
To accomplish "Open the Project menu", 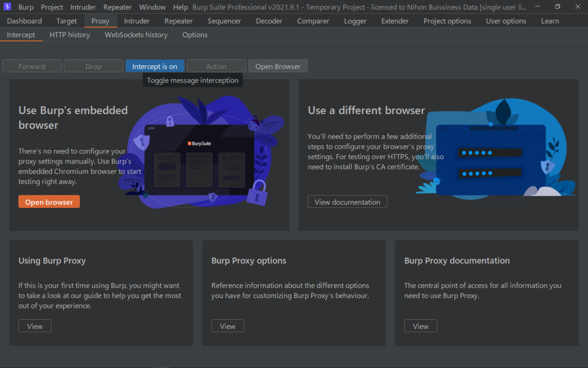I will tap(52, 7).
